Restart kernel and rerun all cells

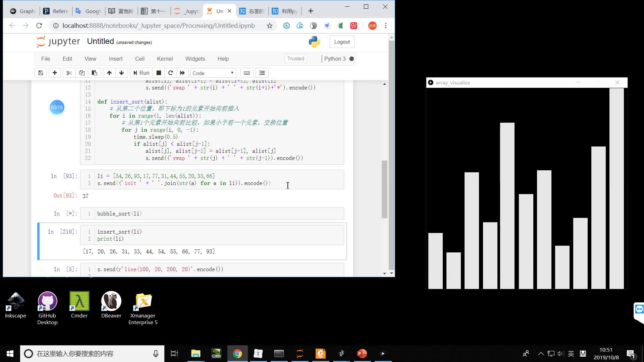coord(182,73)
